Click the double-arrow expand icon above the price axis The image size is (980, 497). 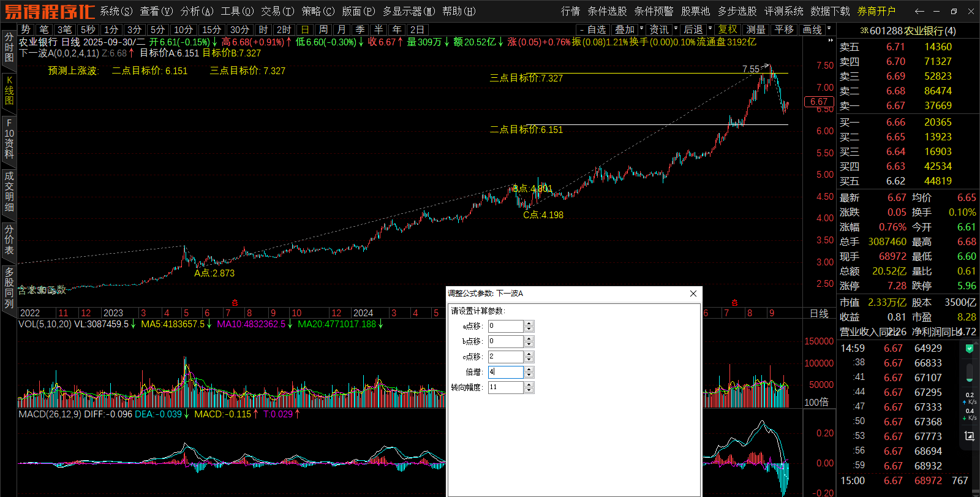tap(830, 41)
